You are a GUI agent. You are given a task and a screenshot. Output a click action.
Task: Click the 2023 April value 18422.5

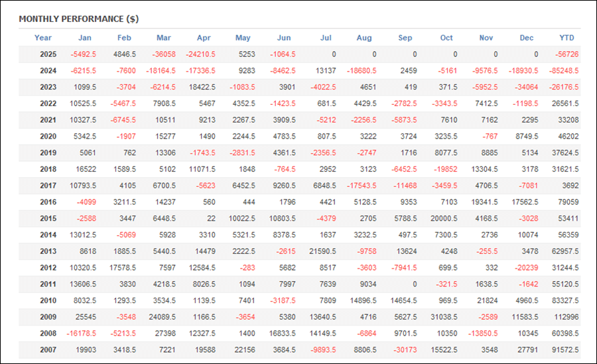pos(202,88)
